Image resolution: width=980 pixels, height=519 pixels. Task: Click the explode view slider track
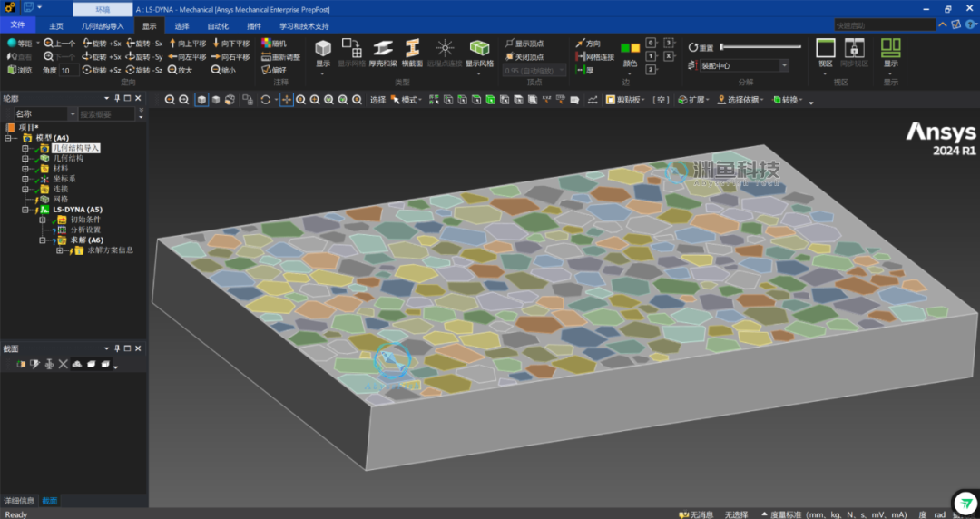pyautogui.click(x=762, y=47)
